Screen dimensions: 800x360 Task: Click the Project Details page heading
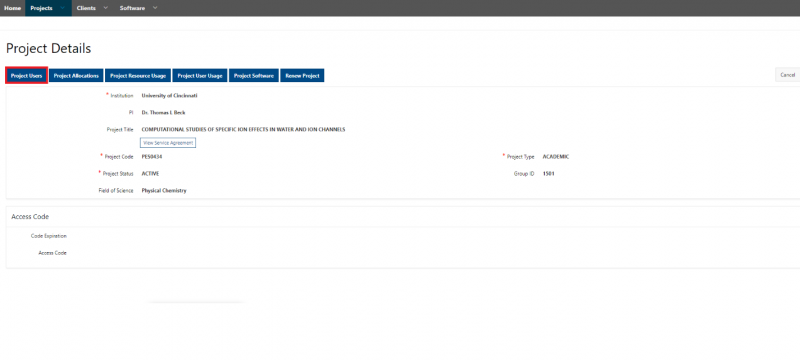click(x=48, y=48)
